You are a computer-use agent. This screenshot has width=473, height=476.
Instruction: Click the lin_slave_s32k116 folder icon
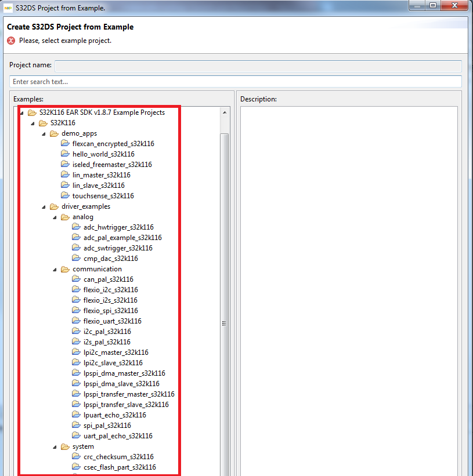click(x=65, y=185)
